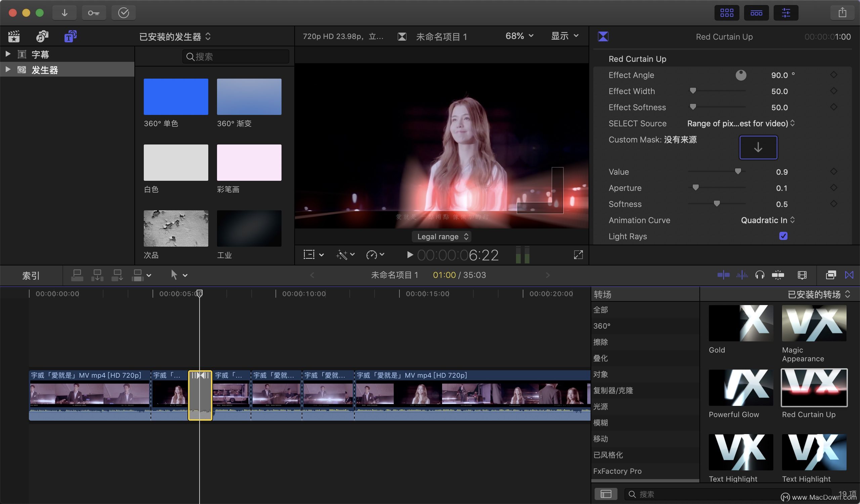Click the Softness slider handle
Image resolution: width=860 pixels, height=504 pixels.
717,204
